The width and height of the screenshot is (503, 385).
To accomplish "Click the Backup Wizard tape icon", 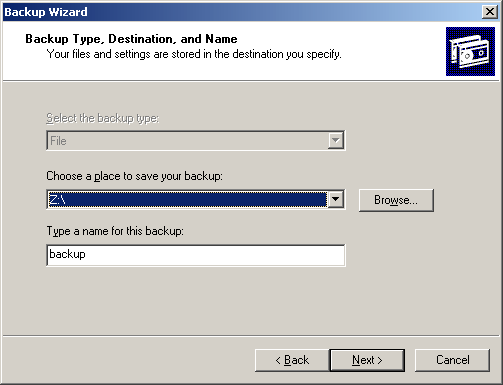I will coord(470,51).
